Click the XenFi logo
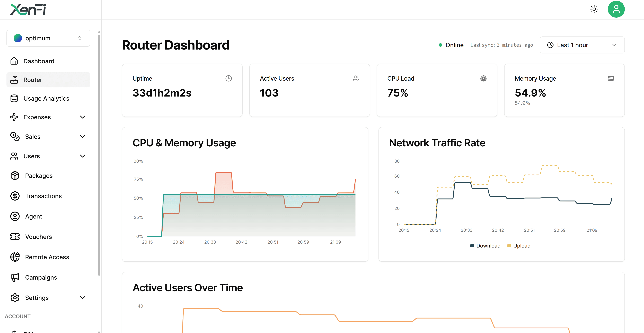This screenshot has width=644, height=333. tap(28, 9)
